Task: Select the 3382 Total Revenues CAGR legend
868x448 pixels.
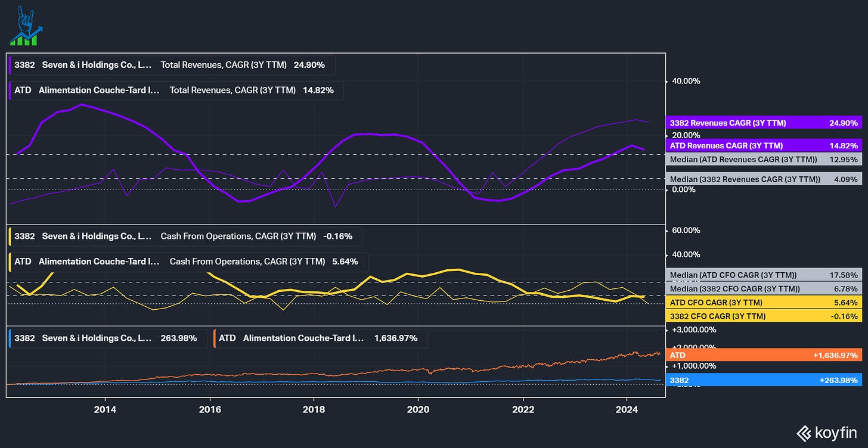Action: [172, 65]
